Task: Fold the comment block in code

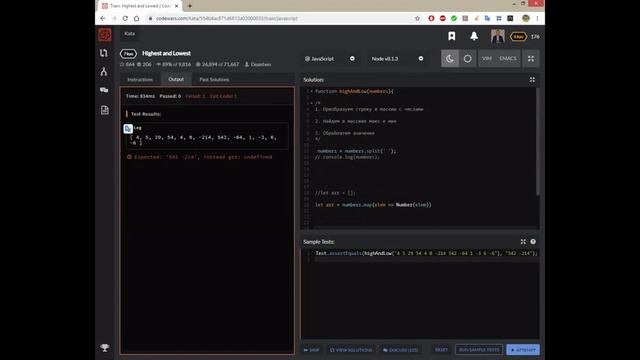Action: (311, 103)
